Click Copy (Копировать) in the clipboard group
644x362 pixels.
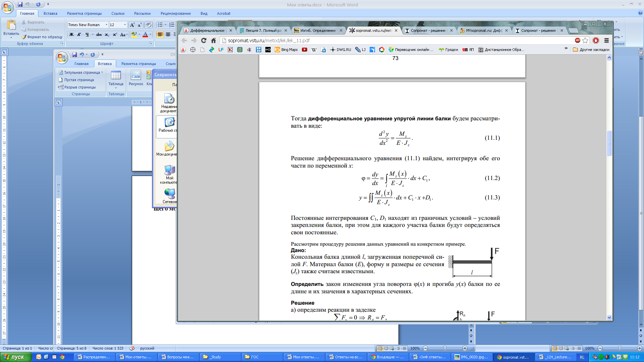click(35, 29)
